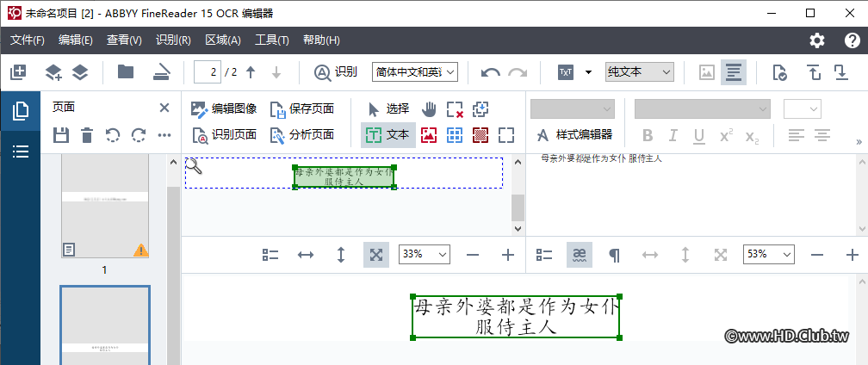Select page 2 thumbnail

pos(105,325)
